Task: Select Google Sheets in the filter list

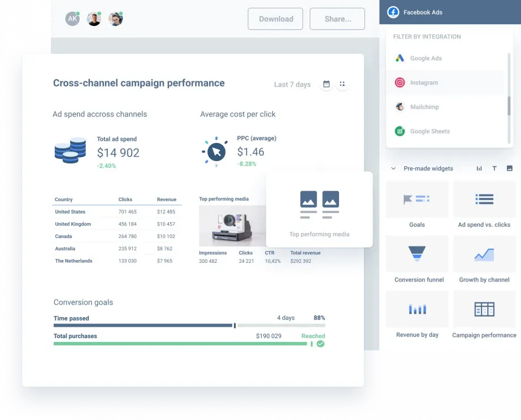Action: (428, 131)
